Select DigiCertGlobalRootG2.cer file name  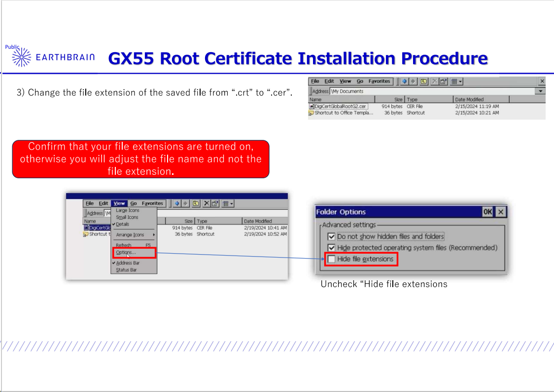[x=341, y=106]
